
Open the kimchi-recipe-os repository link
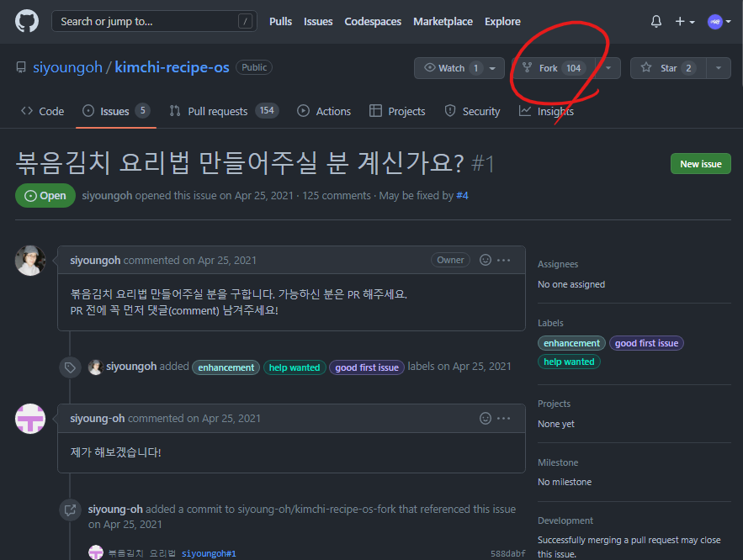click(172, 67)
